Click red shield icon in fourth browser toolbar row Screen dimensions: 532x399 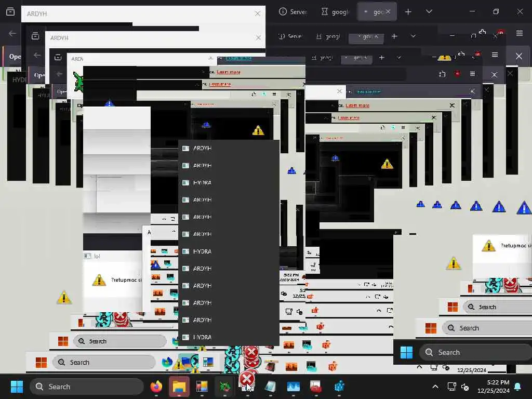(457, 74)
